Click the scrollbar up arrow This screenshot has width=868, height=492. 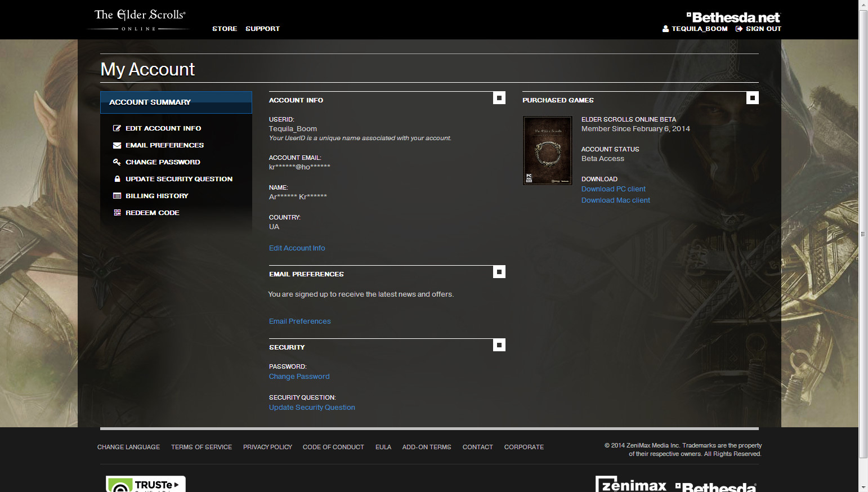point(863,5)
